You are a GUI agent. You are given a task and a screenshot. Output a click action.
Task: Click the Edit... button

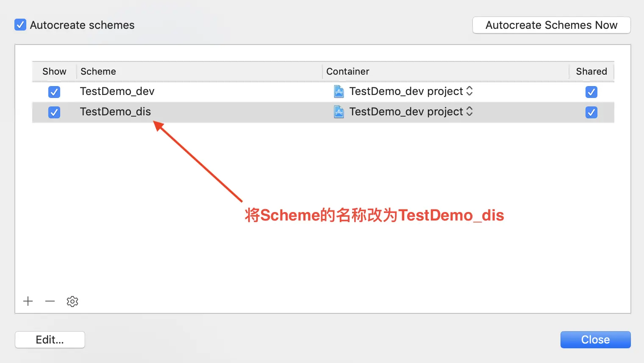(x=50, y=340)
